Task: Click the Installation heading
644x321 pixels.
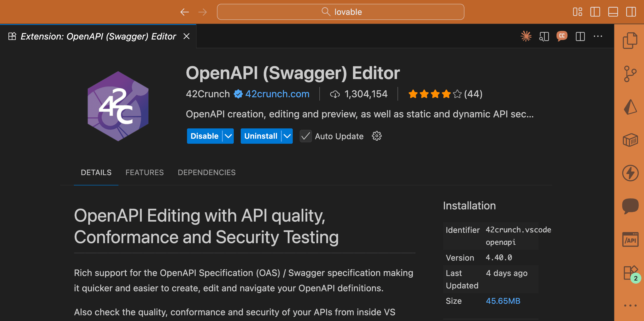Action: (x=469, y=206)
